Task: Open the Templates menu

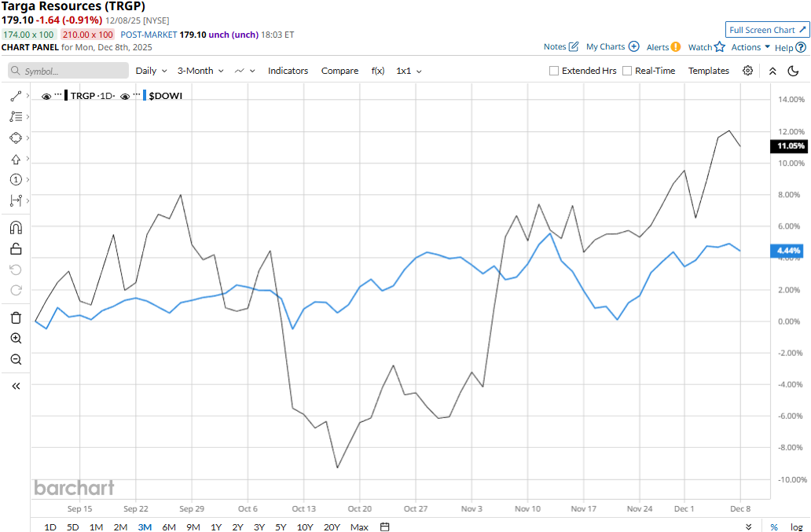Action: point(708,71)
